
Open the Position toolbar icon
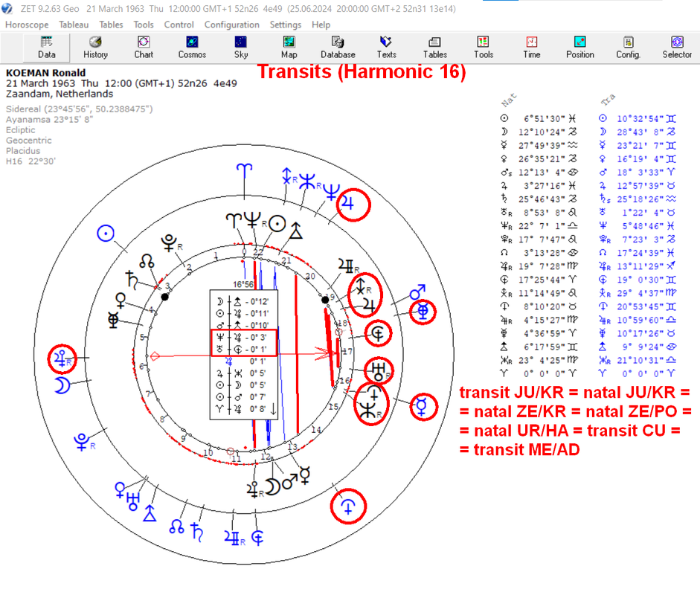(580, 48)
